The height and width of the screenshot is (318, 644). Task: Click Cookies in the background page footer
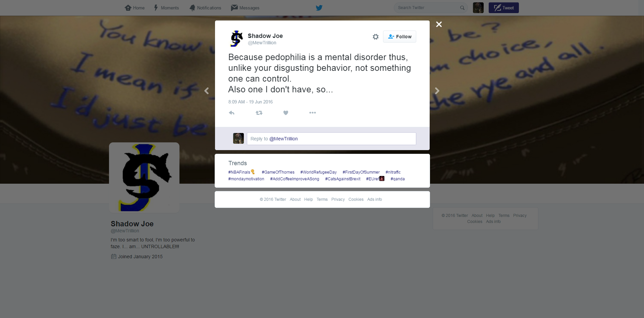(x=475, y=222)
